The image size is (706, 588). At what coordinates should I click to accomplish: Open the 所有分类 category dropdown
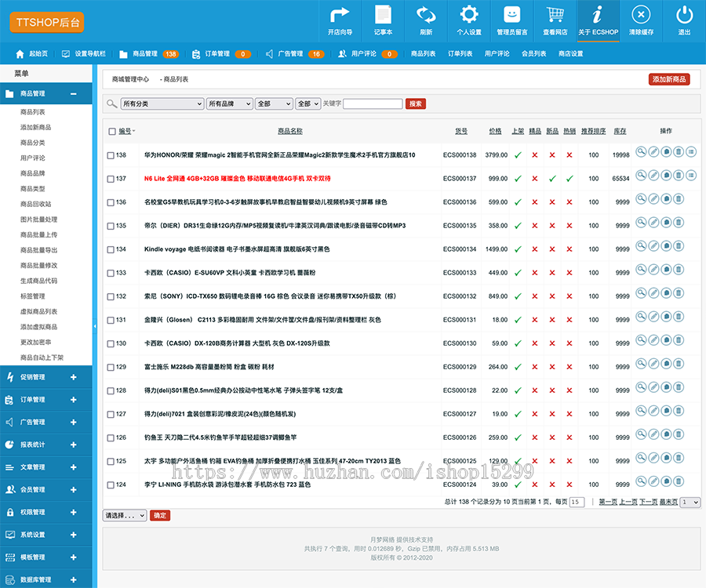pyautogui.click(x=162, y=104)
